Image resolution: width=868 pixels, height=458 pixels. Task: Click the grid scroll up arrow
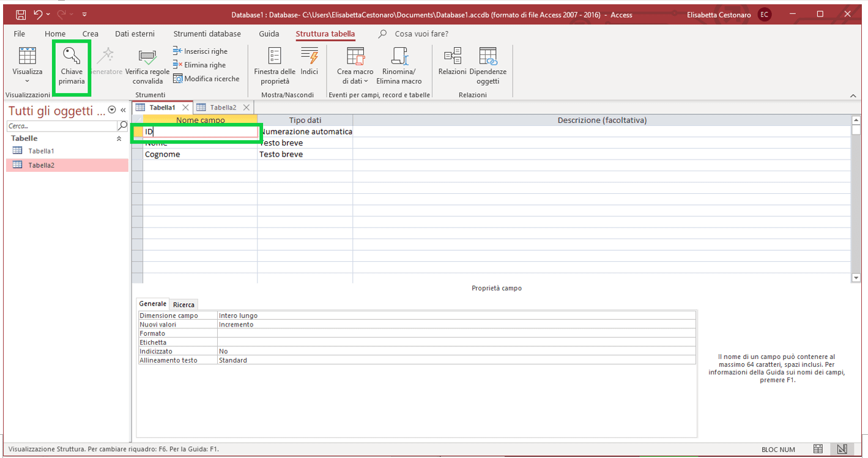pyautogui.click(x=856, y=120)
